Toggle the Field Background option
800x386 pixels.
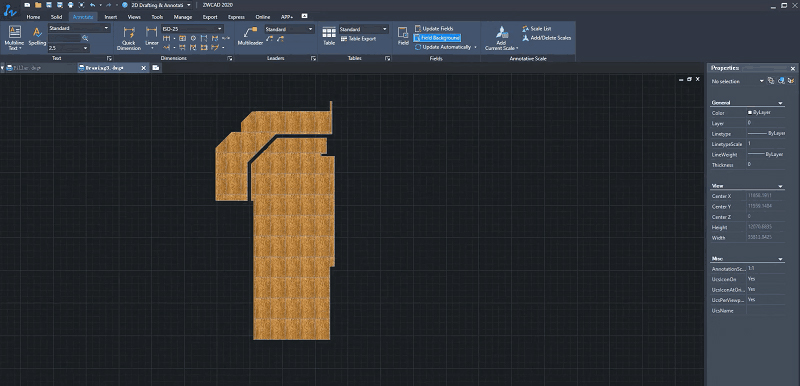[437, 38]
